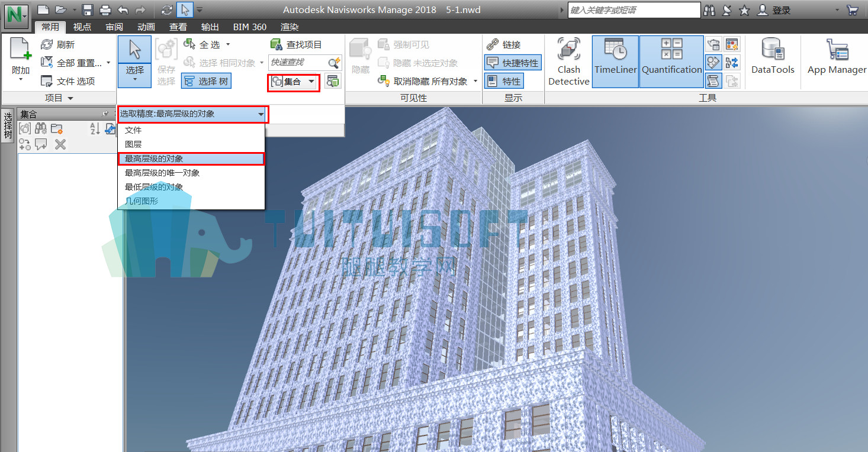Screen dimensions: 868x452
Task: Click the Print icon in quick access toolbar
Action: tap(105, 10)
